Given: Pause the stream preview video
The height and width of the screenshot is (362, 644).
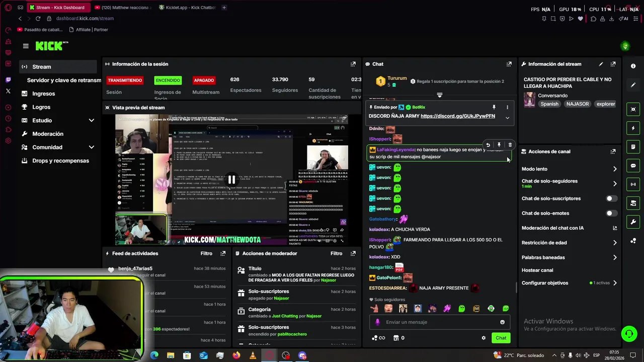Looking at the screenshot, I should pyautogui.click(x=231, y=179).
